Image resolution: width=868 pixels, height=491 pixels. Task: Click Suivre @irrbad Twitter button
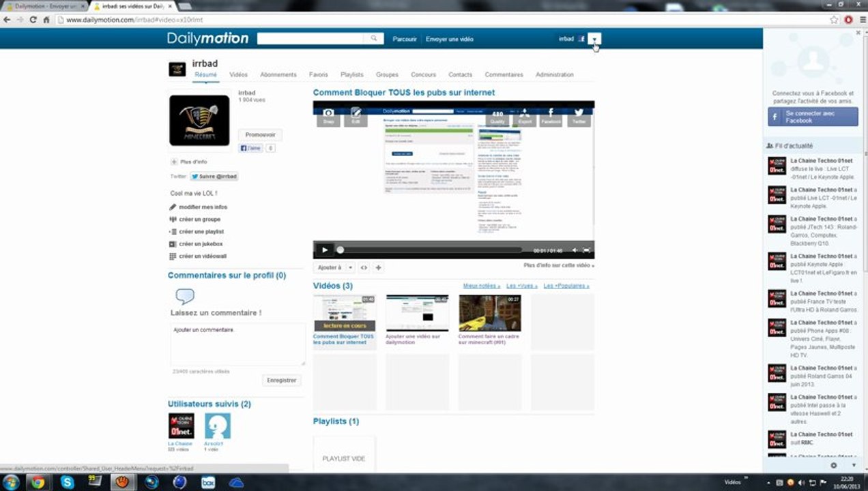click(x=214, y=177)
